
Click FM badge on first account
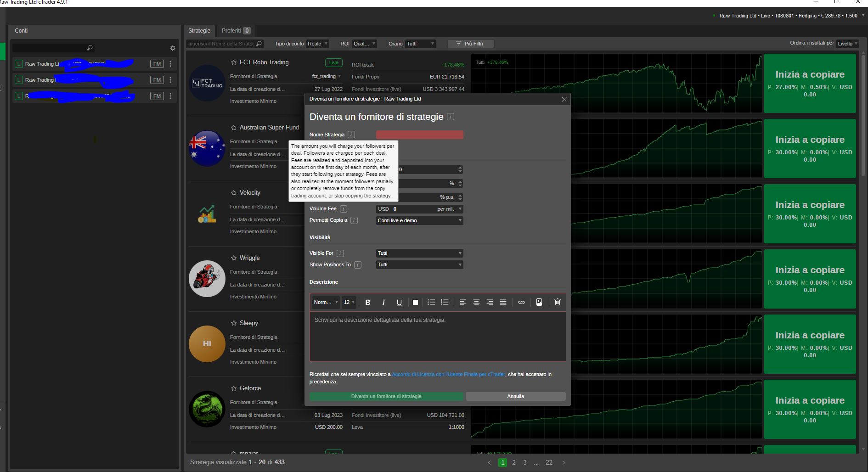(157, 64)
